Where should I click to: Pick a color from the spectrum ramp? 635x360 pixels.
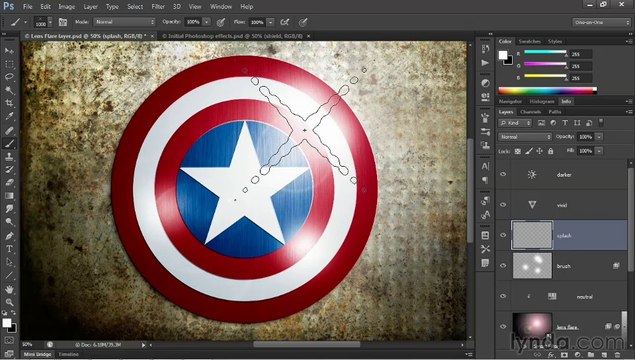[x=547, y=91]
